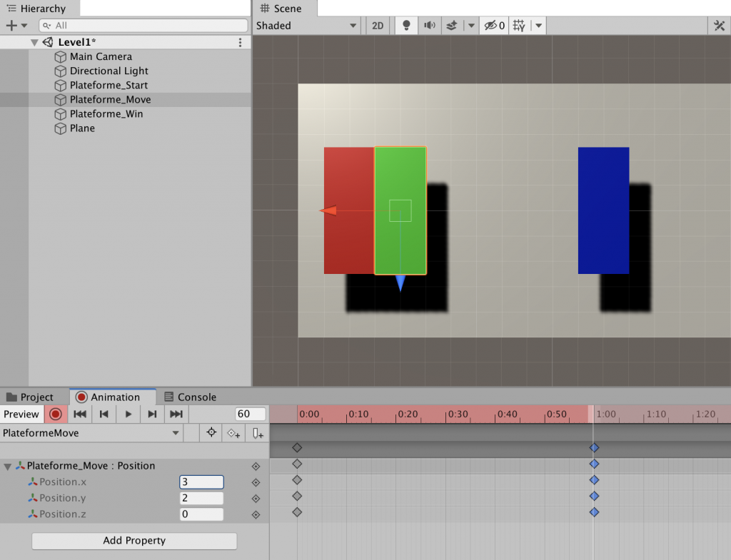Toggle scene audio with the speaker icon
The height and width of the screenshot is (560, 731).
[x=429, y=26]
